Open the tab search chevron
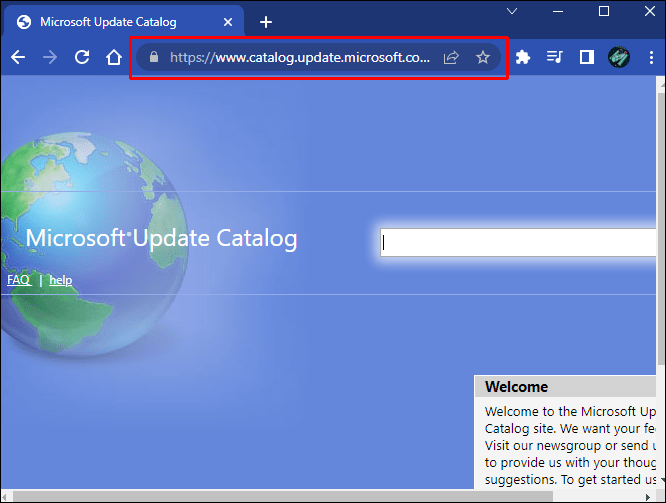The image size is (666, 503). [512, 11]
